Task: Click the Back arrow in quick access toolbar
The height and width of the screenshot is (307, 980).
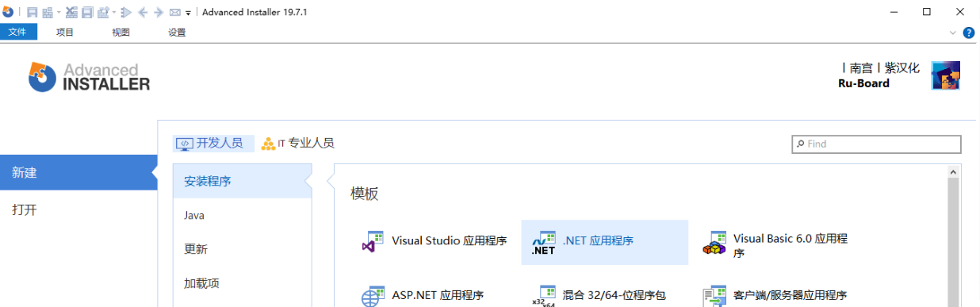Action: (x=143, y=12)
